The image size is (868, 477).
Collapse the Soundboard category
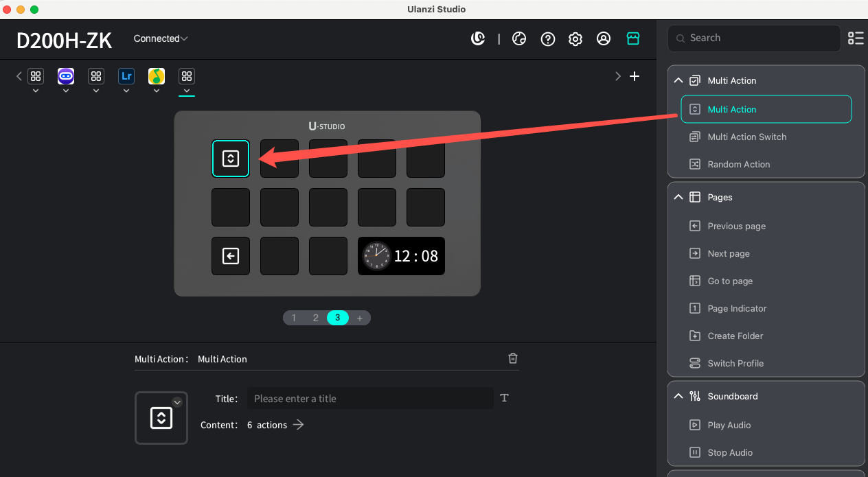(x=678, y=396)
